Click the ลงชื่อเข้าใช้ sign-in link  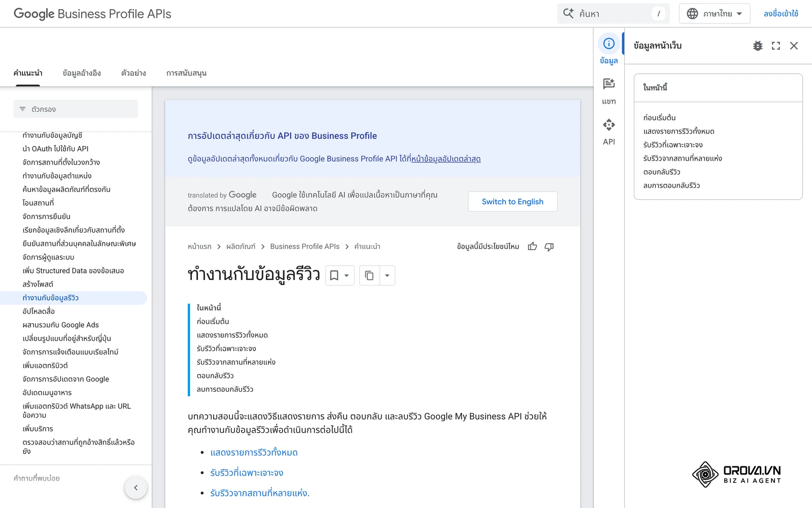pos(781,14)
